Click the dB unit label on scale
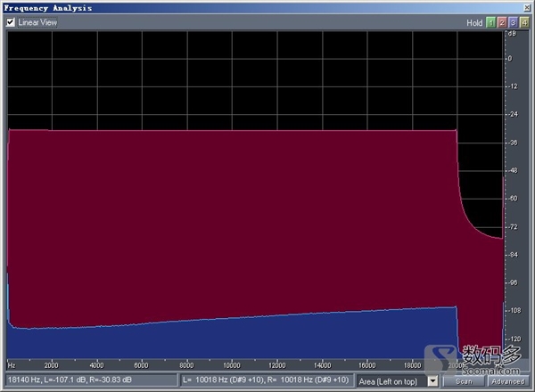 coord(512,33)
